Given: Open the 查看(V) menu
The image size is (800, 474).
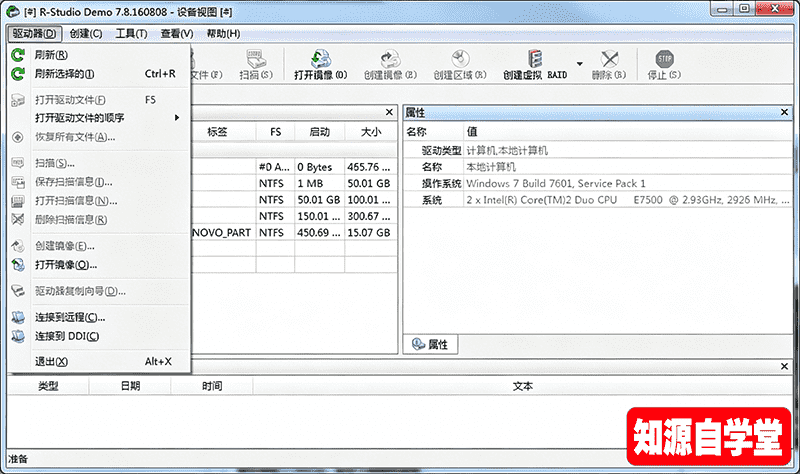Looking at the screenshot, I should [177, 34].
